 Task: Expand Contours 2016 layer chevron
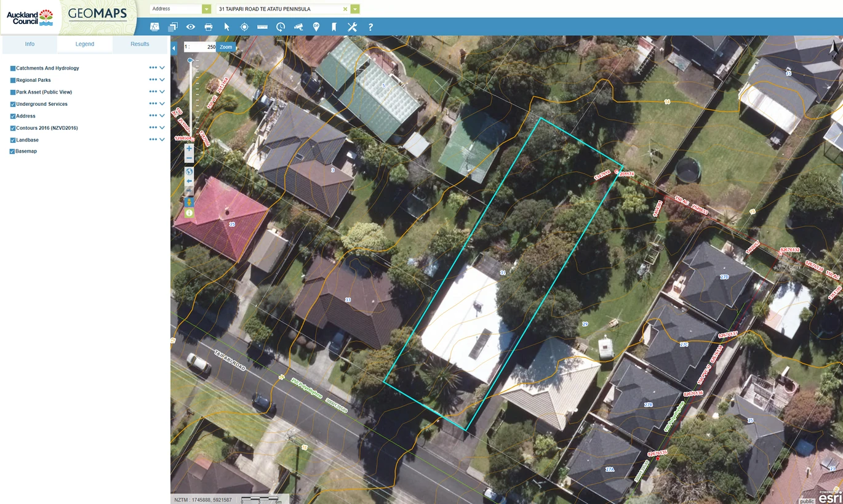(162, 127)
